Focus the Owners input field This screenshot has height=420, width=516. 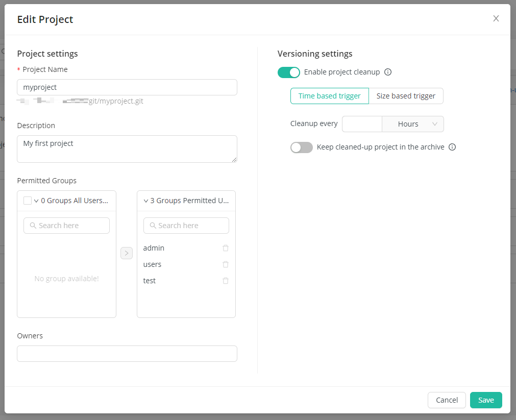pyautogui.click(x=127, y=354)
